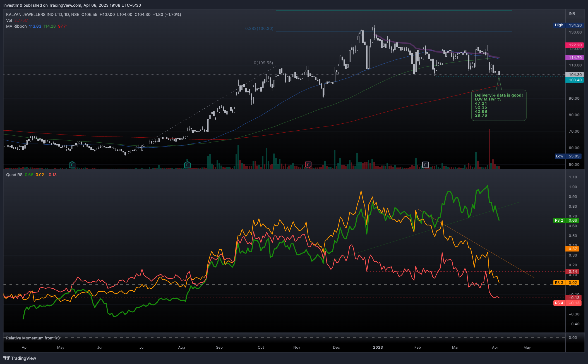The height and width of the screenshot is (364, 588).
Task: Click the white earnings E marker near February
Action: pyautogui.click(x=425, y=165)
